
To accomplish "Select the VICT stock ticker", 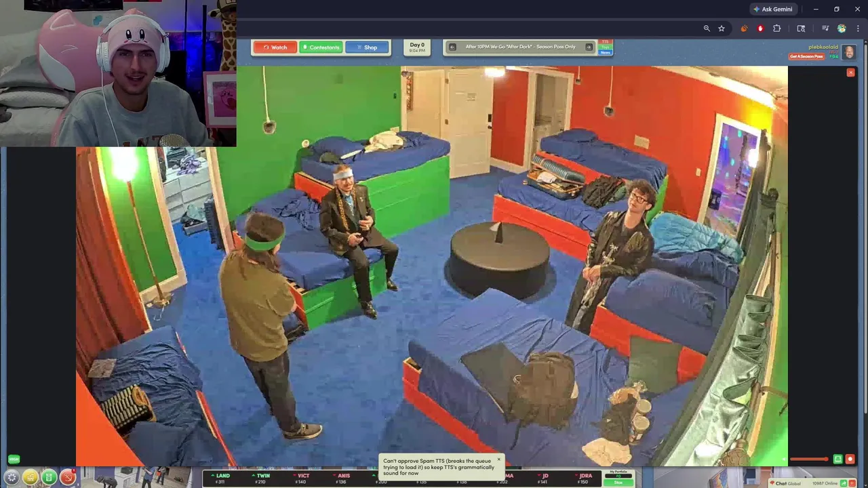I will pos(301,479).
